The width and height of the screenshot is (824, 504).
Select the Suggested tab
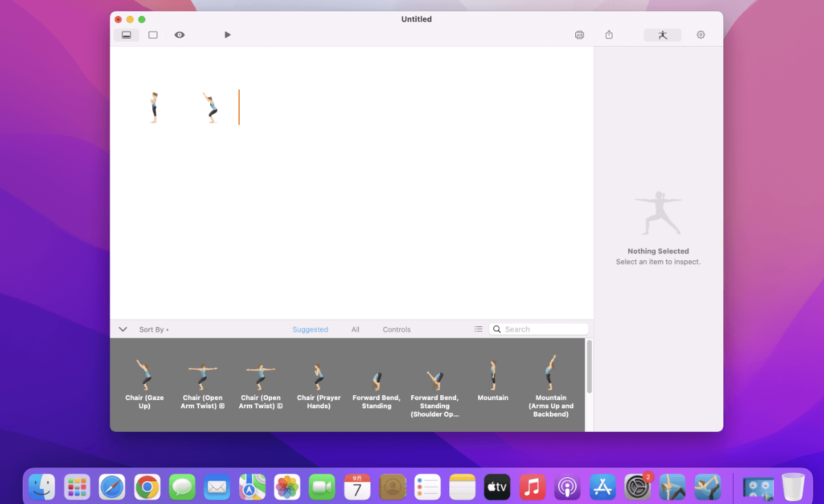(310, 330)
